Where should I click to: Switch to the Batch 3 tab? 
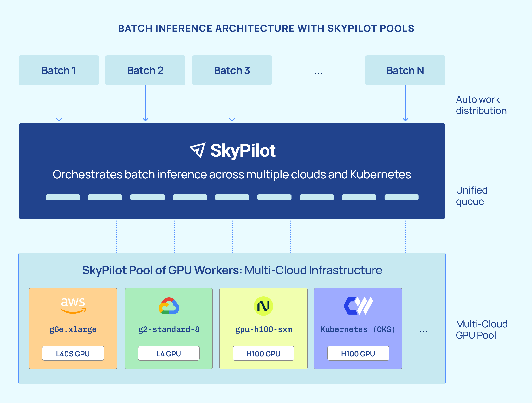232,70
